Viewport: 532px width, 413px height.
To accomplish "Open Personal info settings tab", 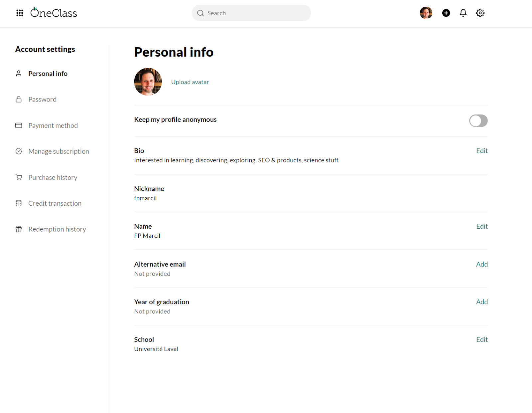I will [x=48, y=74].
